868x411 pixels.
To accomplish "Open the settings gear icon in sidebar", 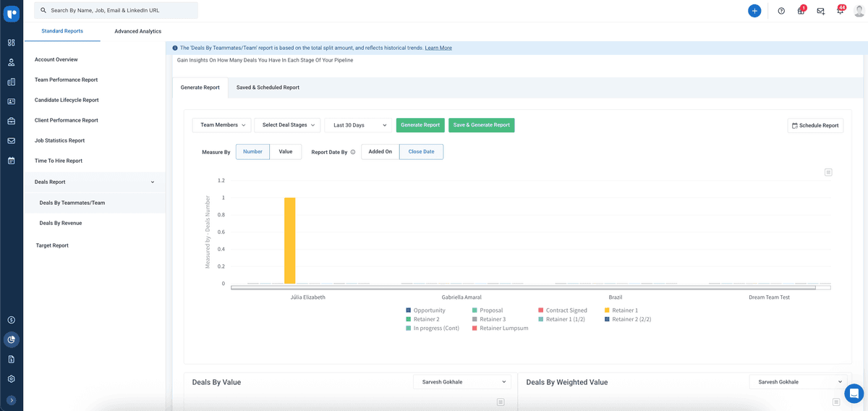I will tap(12, 378).
